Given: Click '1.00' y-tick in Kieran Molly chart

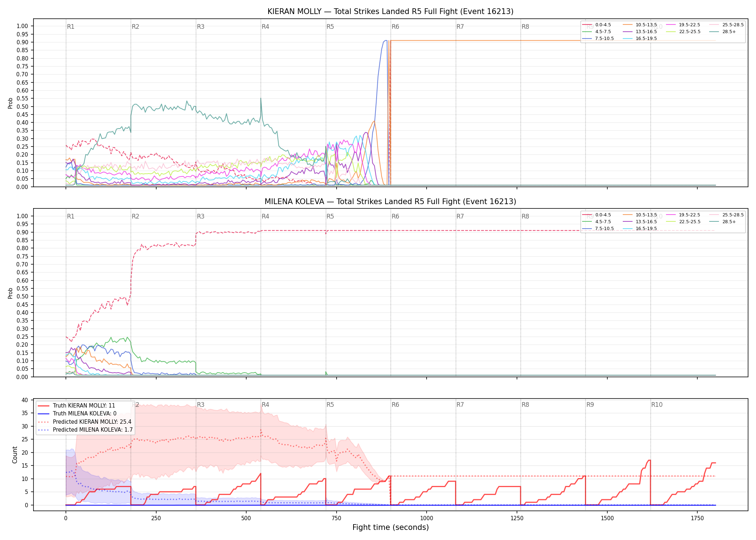Looking at the screenshot, I should (22, 26).
